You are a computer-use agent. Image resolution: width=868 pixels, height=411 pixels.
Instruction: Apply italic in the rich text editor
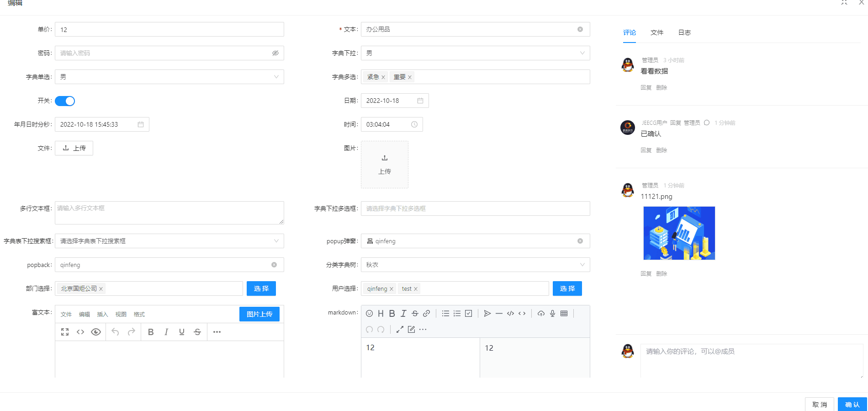tap(166, 332)
